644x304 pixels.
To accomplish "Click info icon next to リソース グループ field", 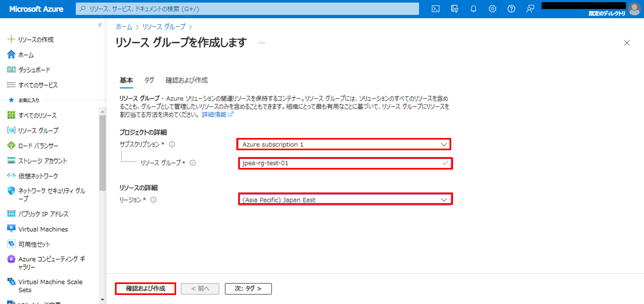I will (193, 163).
